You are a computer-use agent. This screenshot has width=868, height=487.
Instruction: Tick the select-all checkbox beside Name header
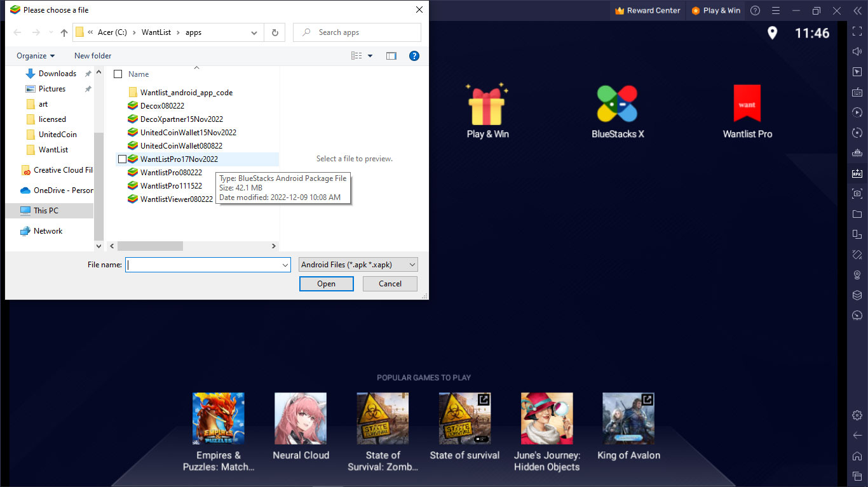pyautogui.click(x=118, y=74)
